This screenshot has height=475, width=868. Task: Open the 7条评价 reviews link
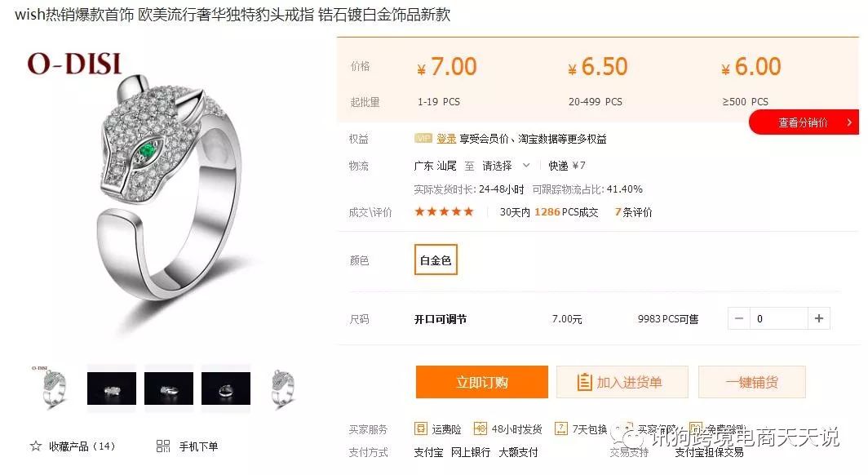(x=633, y=212)
